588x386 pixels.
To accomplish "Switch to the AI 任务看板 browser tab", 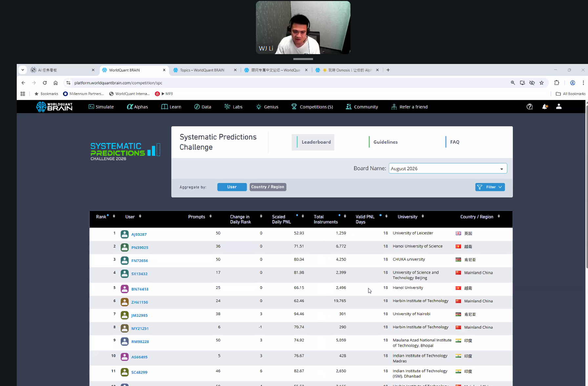I will [x=62, y=70].
